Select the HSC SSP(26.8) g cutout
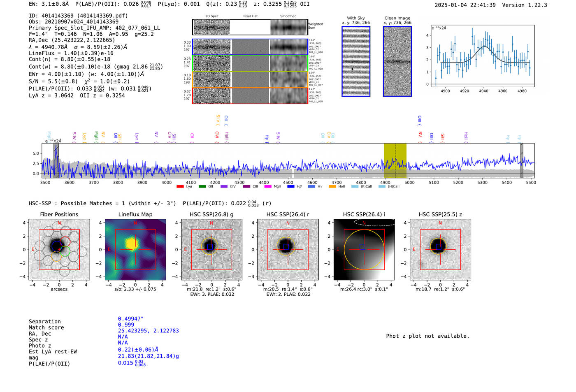The height and width of the screenshot is (392, 576). pos(211,250)
